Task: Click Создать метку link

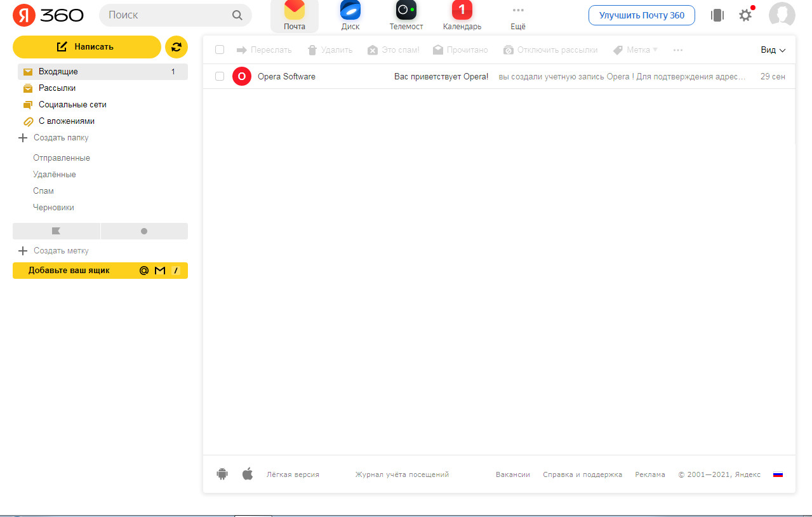Action: 54,251
